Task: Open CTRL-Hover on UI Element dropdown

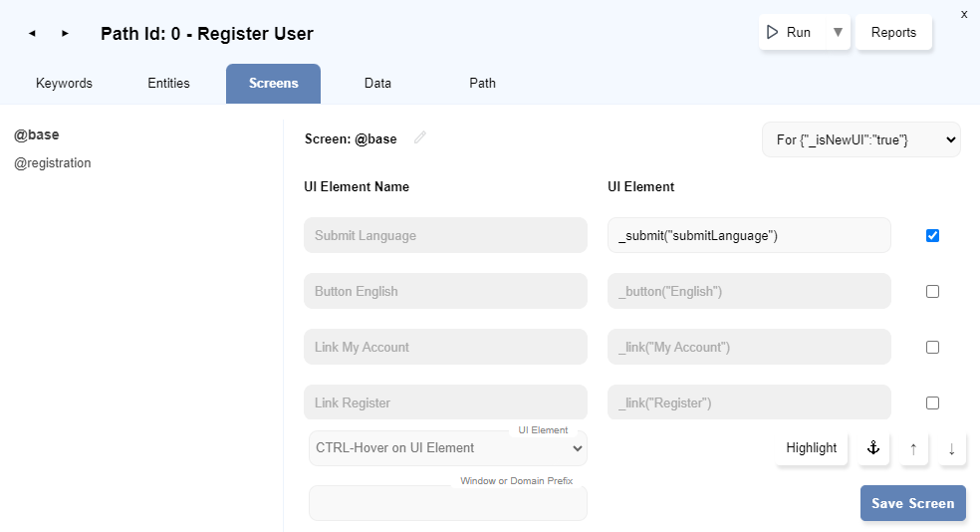Action: pyautogui.click(x=447, y=448)
